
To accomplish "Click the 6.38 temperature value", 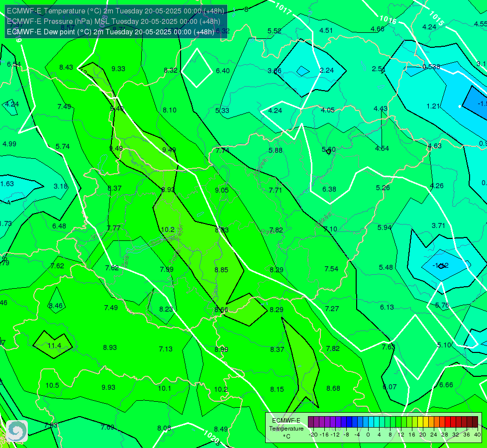I will coord(329,189).
